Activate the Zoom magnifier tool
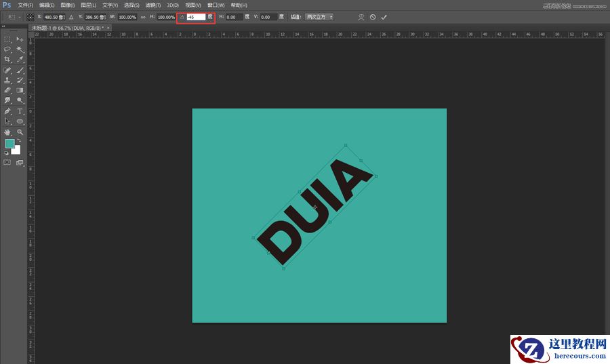 (20, 132)
